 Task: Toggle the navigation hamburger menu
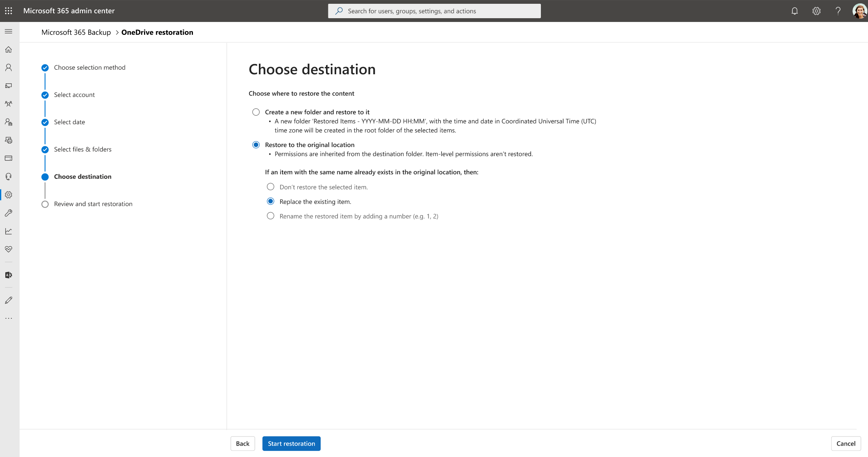tap(8, 31)
